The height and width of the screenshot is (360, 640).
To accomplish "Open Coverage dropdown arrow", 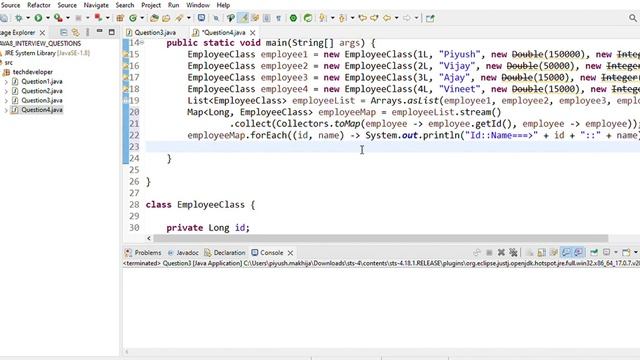I will [68, 18].
